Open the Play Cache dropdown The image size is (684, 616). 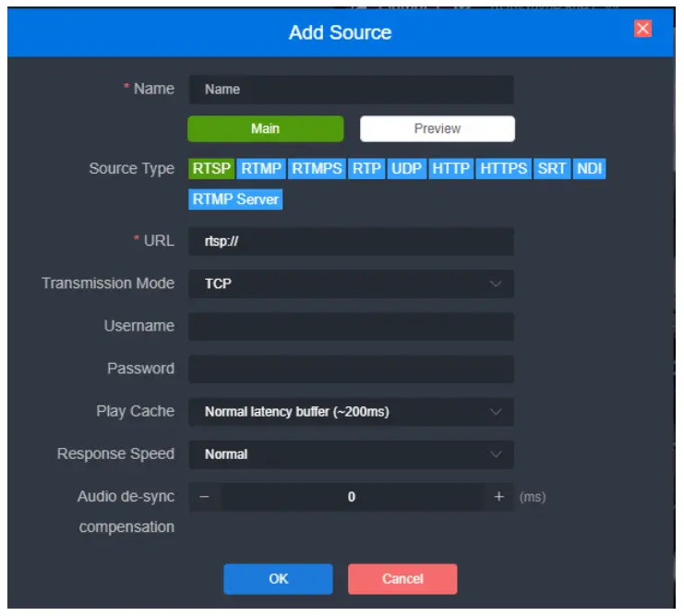pos(351,412)
